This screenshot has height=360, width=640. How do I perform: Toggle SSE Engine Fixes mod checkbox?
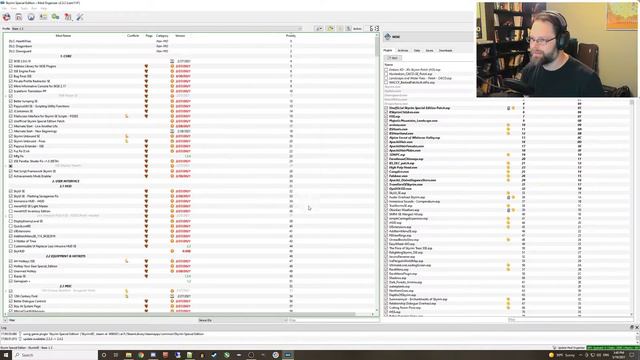point(11,71)
